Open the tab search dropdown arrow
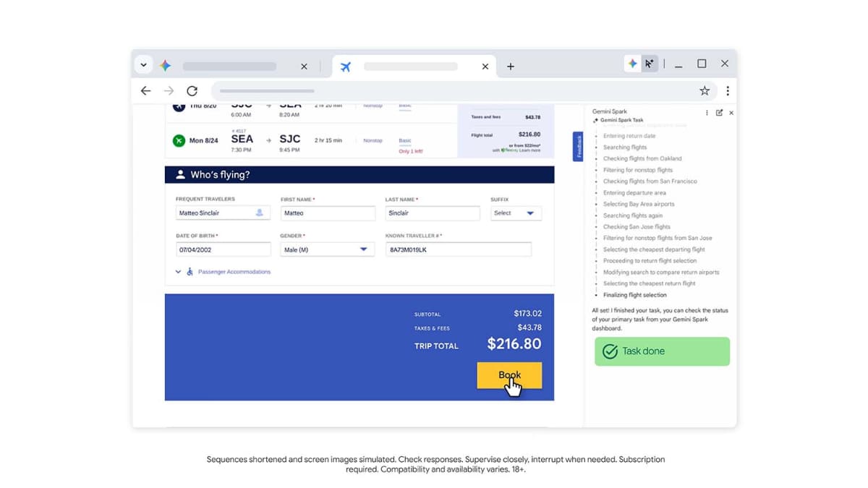 143,65
